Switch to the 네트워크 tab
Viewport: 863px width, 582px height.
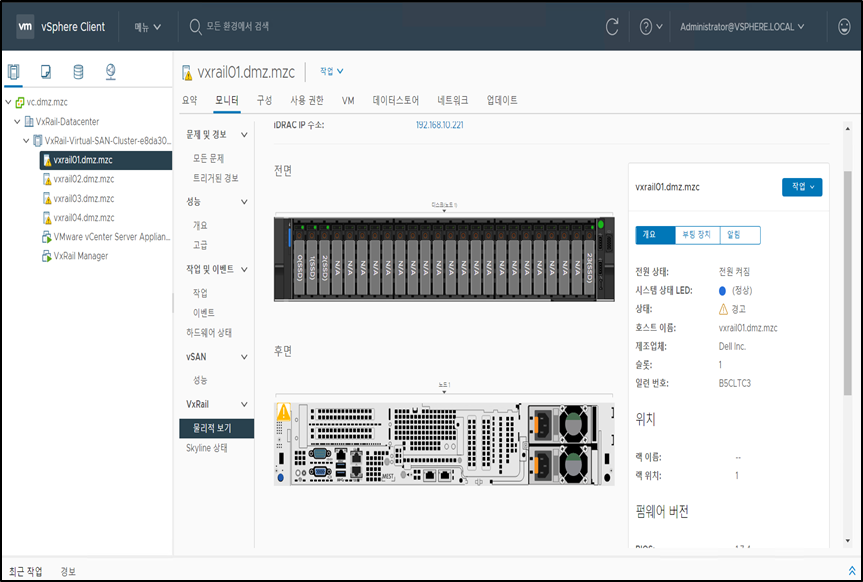(452, 100)
